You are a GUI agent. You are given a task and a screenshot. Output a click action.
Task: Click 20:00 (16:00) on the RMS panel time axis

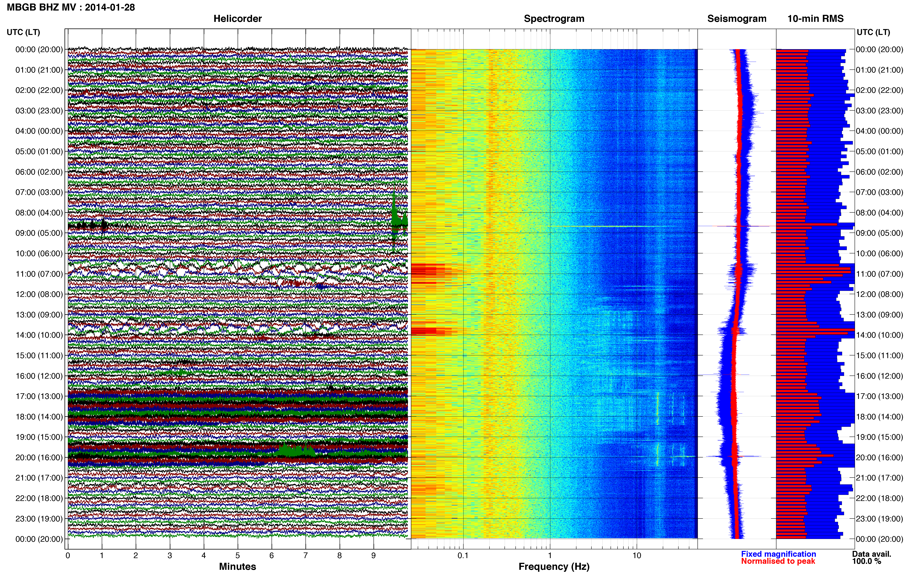click(879, 458)
